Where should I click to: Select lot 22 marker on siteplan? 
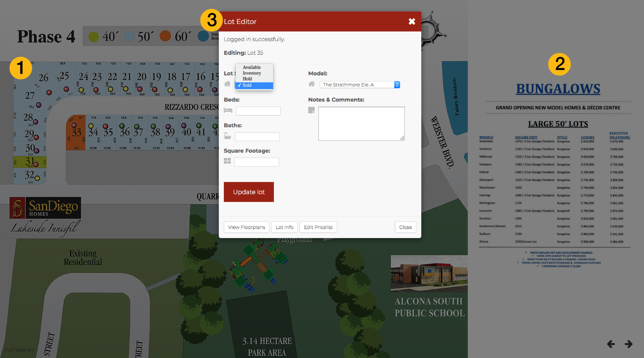point(110,89)
